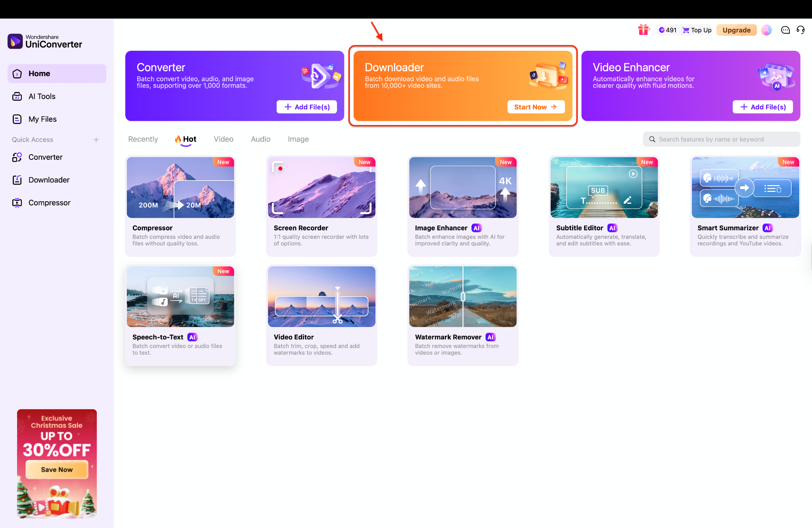Open the feedback chat bubble icon

point(785,30)
